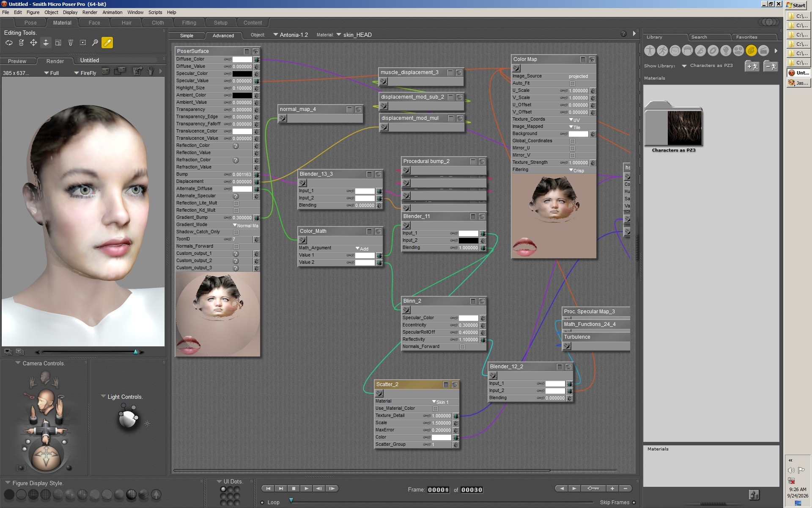Toggle Use_Material_Color in Scatter_2

tap(435, 409)
